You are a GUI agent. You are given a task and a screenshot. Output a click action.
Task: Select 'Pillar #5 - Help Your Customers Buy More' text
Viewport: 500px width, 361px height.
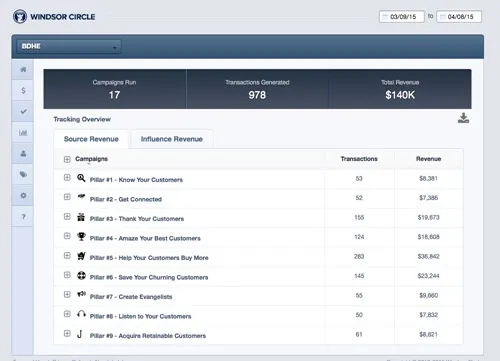149,258
